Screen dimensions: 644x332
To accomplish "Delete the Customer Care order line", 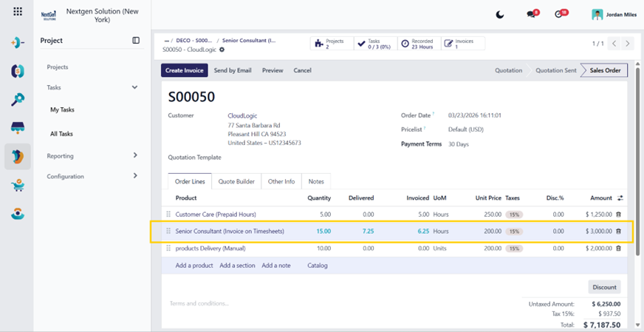I will click(x=619, y=214).
